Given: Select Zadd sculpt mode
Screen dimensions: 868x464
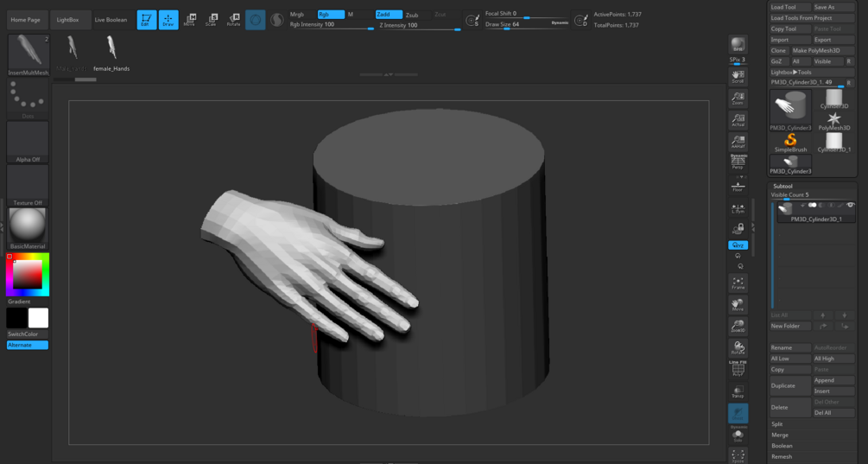Looking at the screenshot, I should click(x=389, y=15).
